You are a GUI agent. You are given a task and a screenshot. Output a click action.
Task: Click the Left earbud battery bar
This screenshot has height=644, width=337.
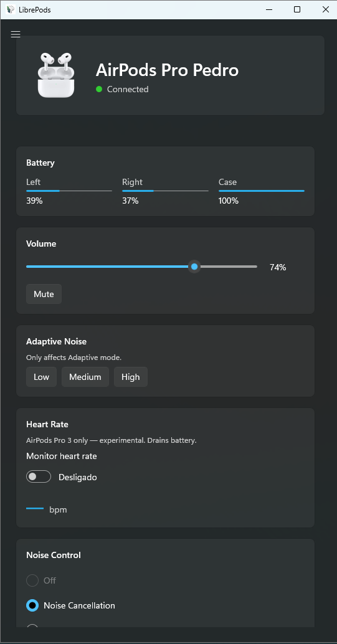click(69, 191)
